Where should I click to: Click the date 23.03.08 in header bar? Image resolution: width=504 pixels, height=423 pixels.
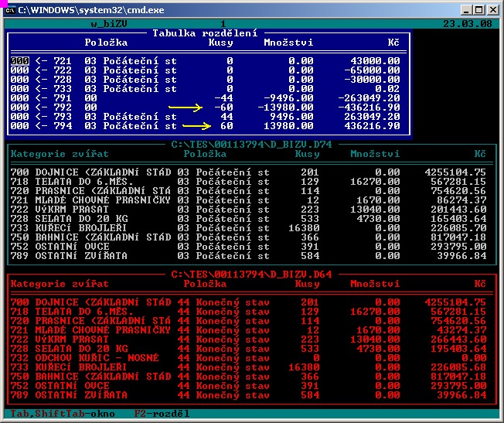click(468, 24)
